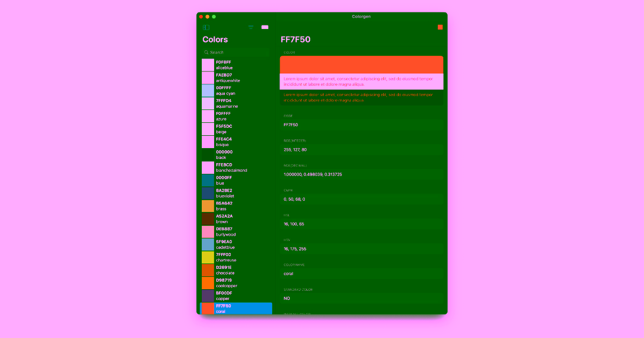The width and height of the screenshot is (644, 338).
Task: Click the selected coral row in list
Action: click(x=236, y=308)
